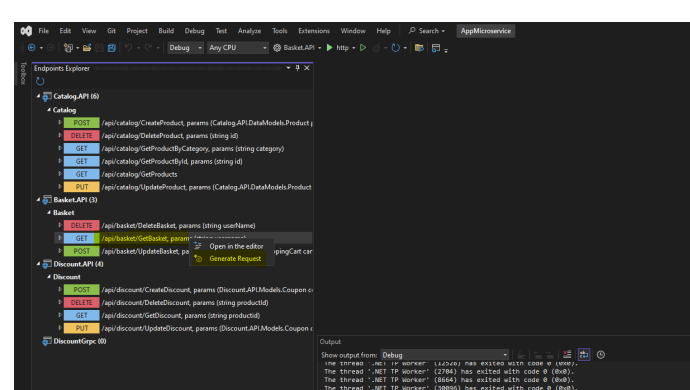Click the Navigate Backward toolbar icon
Screen dimensions: 690x390
pyautogui.click(x=32, y=48)
